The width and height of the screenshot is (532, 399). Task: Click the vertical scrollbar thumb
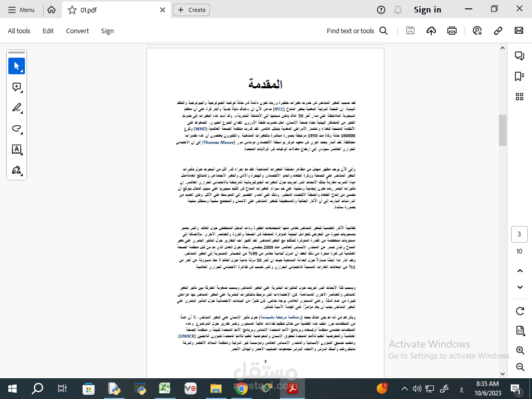tap(502, 130)
